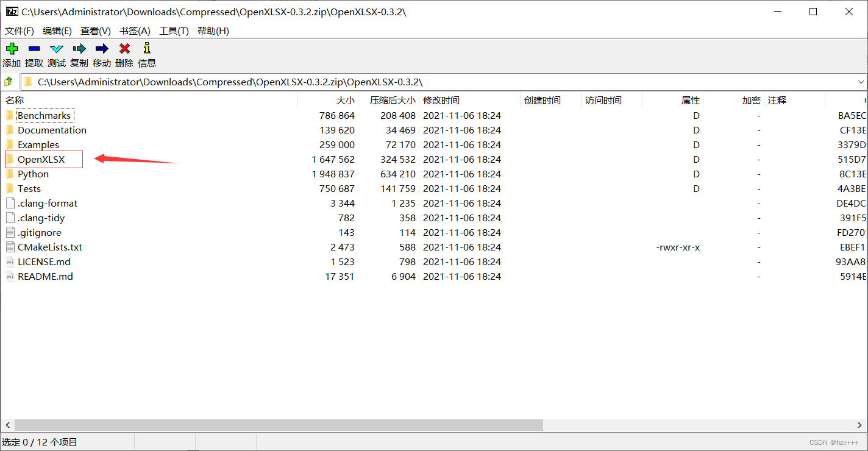868x451 pixels.
Task: Open the 工具(T) menu
Action: tap(174, 30)
